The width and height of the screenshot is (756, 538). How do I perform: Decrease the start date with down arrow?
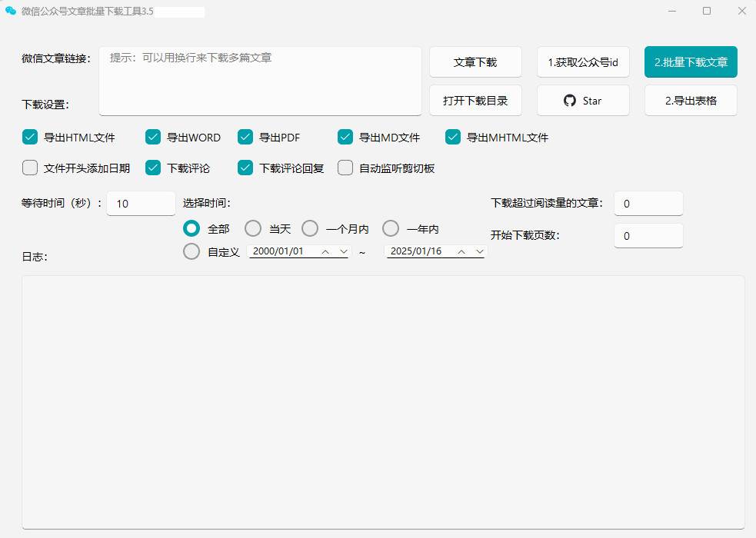click(x=344, y=251)
